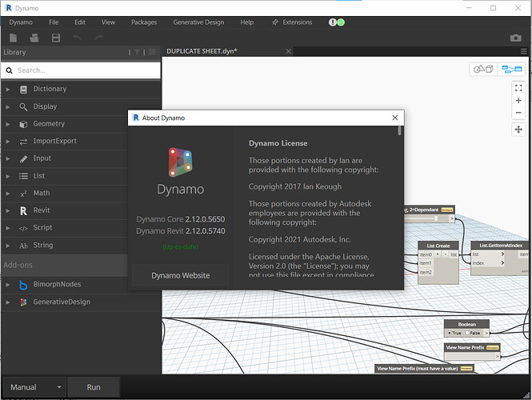
Task: Switch to graph view navigation
Action: (512, 70)
